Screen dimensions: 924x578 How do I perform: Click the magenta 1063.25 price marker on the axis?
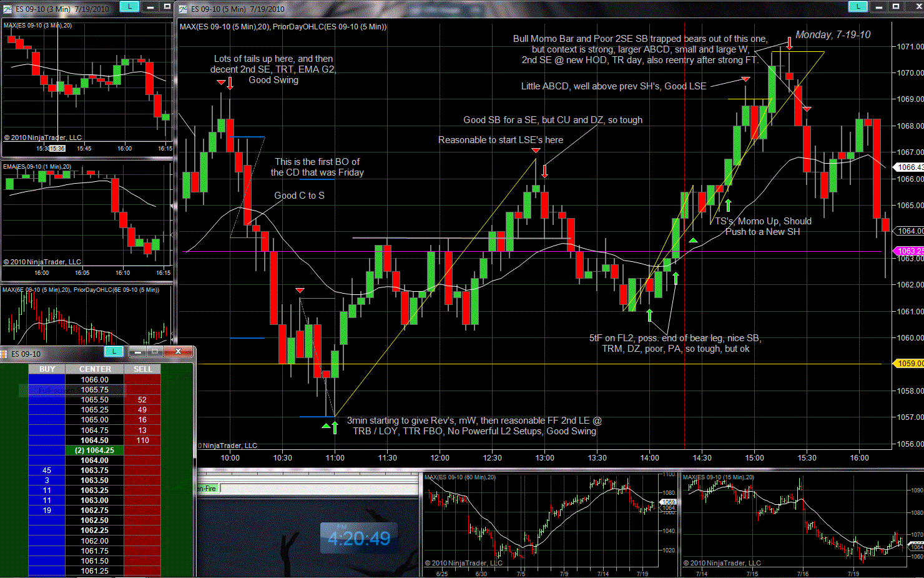point(909,251)
